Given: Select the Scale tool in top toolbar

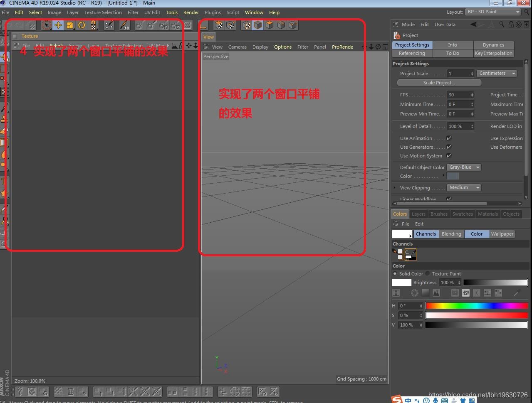Looking at the screenshot, I should (x=70, y=25).
